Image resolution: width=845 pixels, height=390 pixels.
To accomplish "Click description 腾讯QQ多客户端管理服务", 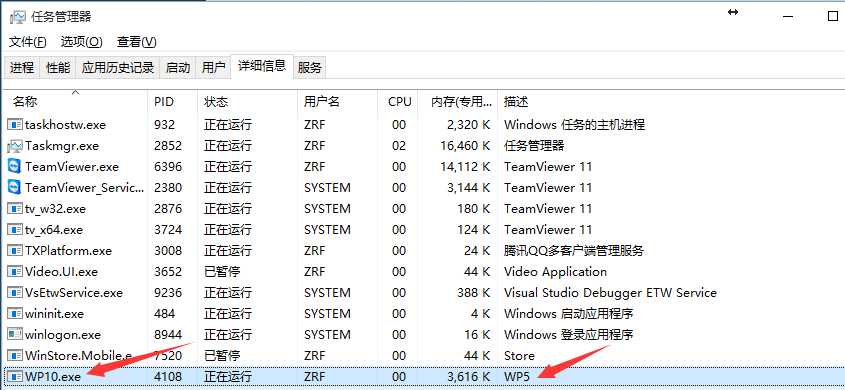I will click(574, 251).
